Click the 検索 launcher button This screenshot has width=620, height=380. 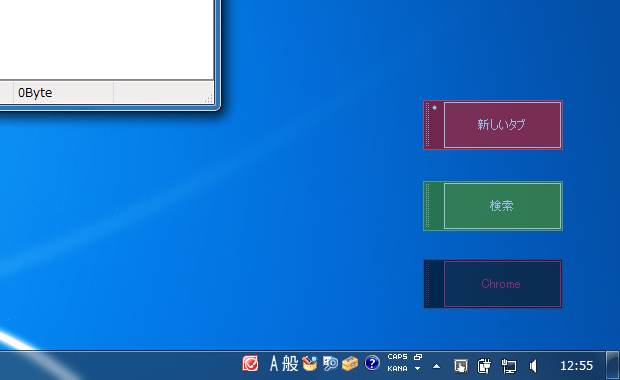(x=502, y=206)
